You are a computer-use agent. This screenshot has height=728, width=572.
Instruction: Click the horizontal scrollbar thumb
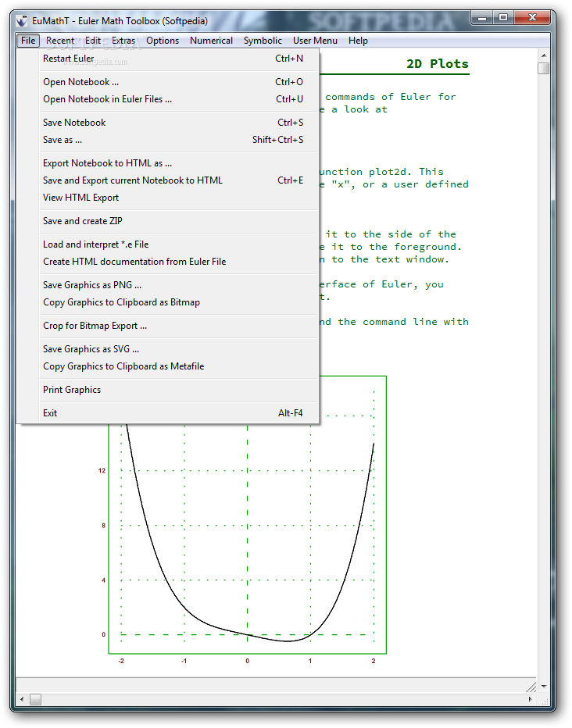click(36, 699)
